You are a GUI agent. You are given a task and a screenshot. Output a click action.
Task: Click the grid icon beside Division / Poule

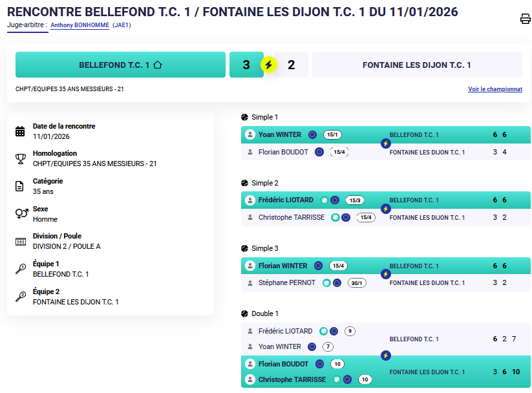click(x=21, y=242)
